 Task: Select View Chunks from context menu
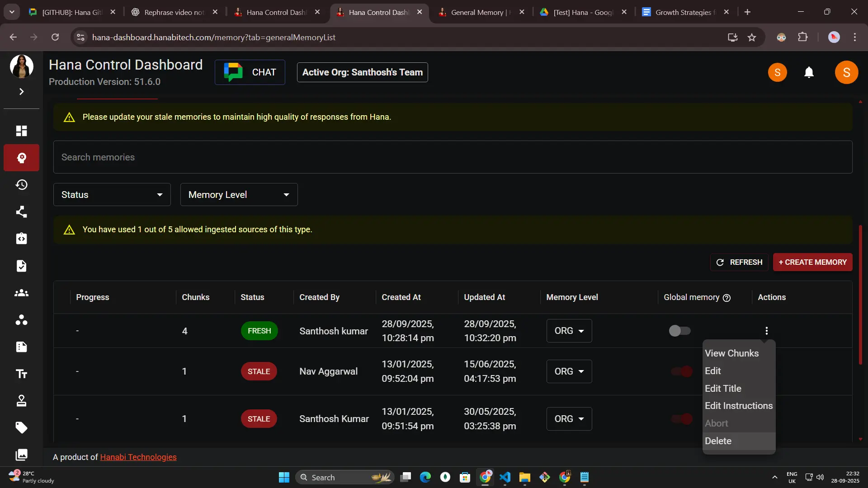tap(731, 353)
